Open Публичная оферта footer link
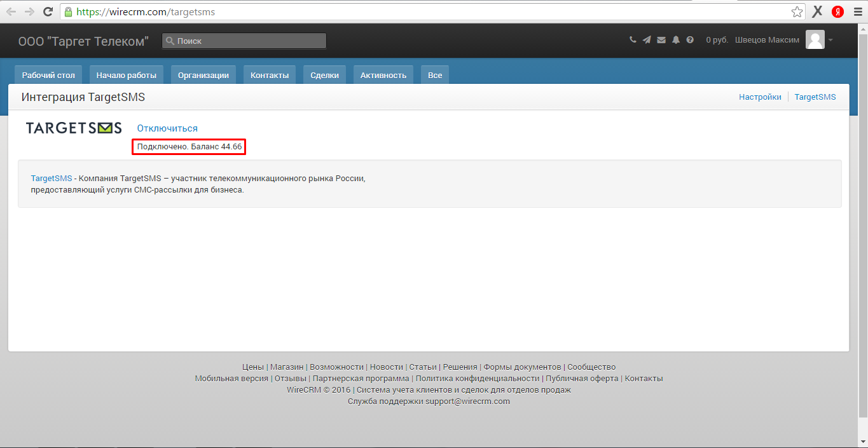 [x=582, y=379]
